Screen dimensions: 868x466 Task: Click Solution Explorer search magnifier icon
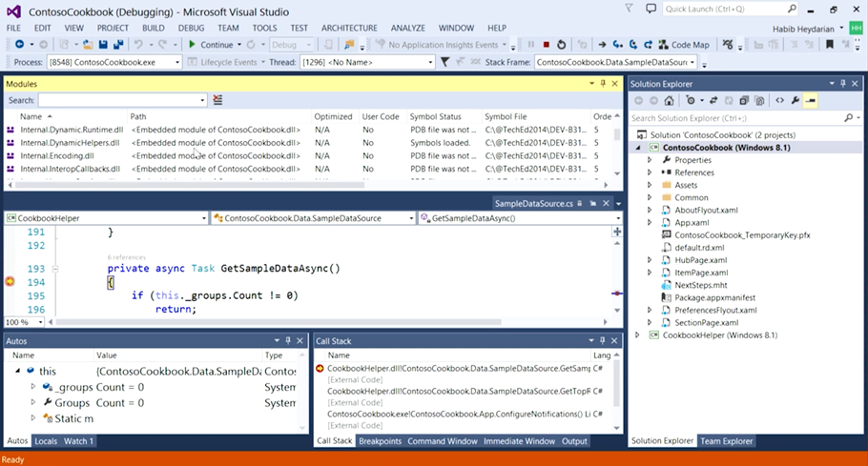pos(849,118)
